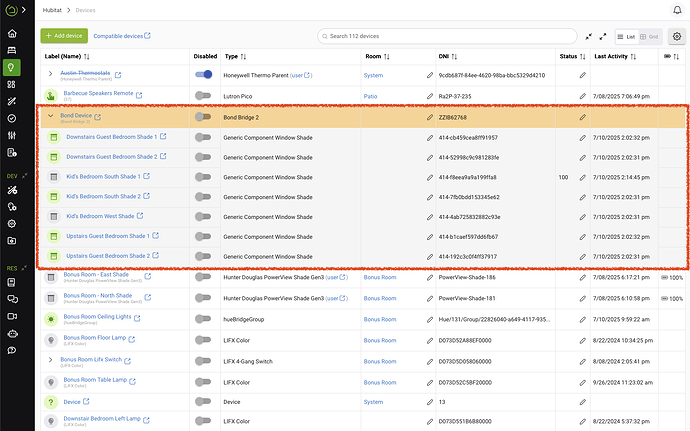Toggle Disabled switch for Bond Device
Viewport: 690px width, 431px height.
click(x=203, y=117)
